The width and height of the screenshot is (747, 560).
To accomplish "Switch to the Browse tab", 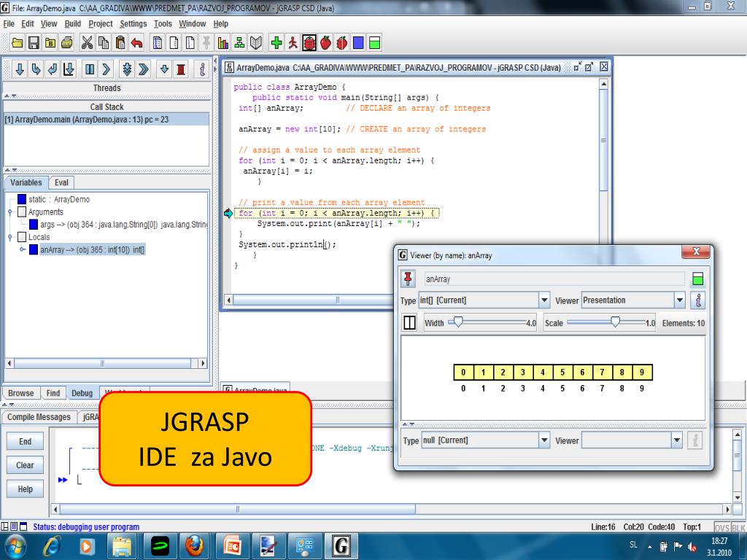I will tap(21, 393).
